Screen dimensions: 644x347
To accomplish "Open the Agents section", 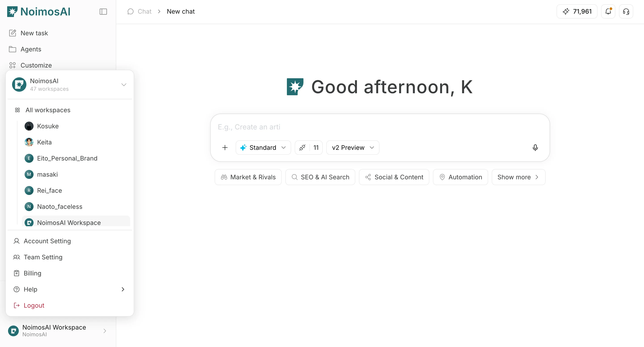I will tap(31, 49).
